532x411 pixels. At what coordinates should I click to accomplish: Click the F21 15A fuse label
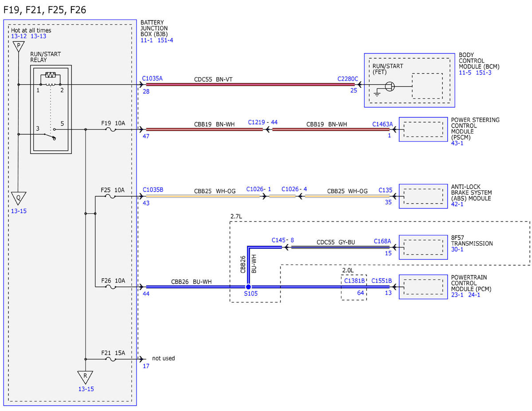pos(113,353)
